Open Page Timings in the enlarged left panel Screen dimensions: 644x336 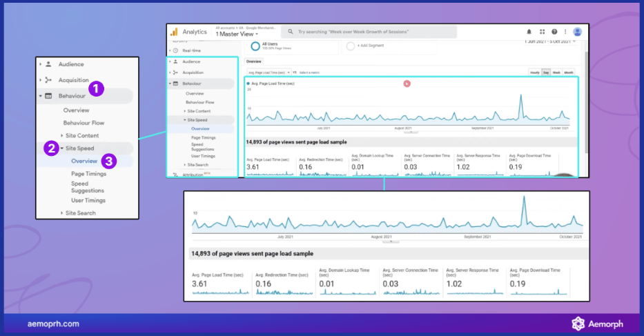(89, 174)
